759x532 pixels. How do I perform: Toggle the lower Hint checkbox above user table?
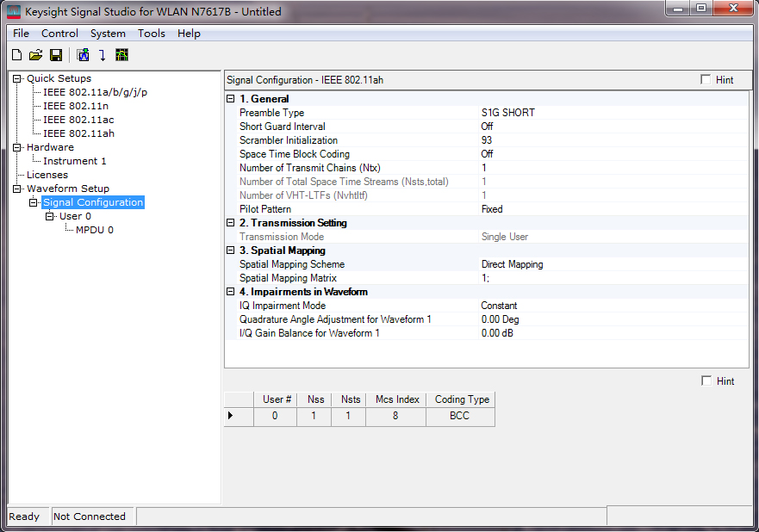[706, 381]
